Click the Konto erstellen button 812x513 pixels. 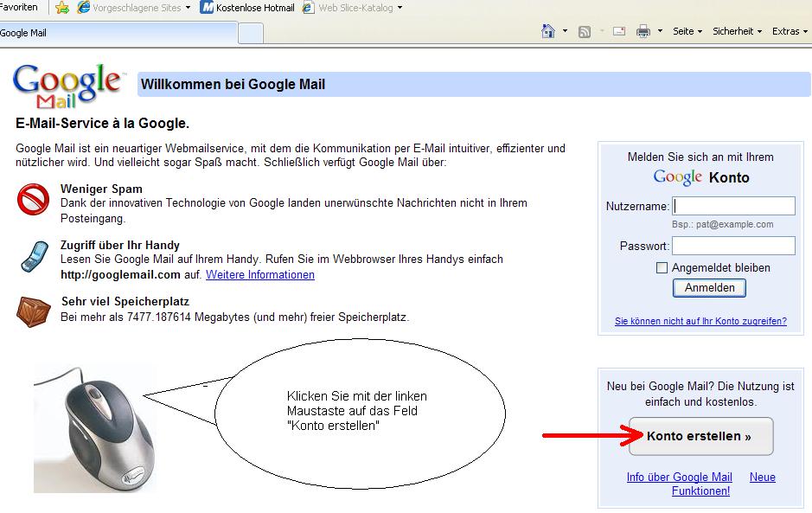(700, 437)
